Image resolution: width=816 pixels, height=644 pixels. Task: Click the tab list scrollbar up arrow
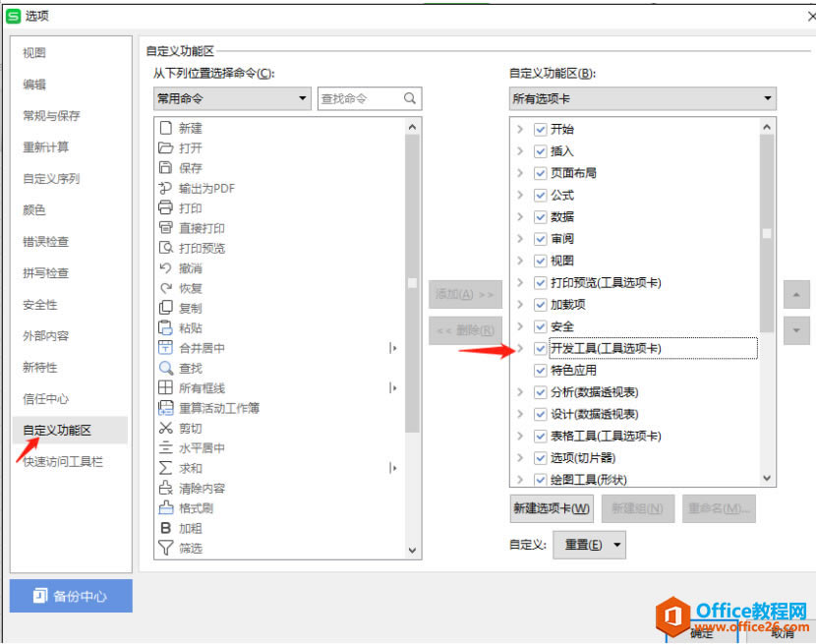767,127
